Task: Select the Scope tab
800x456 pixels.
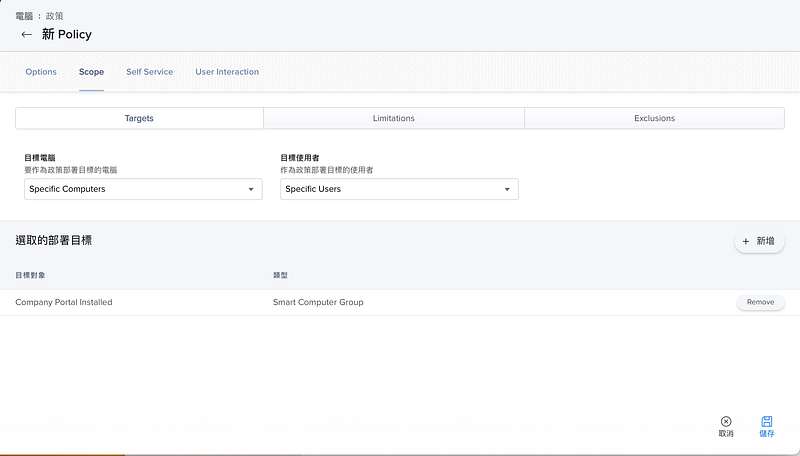Action: 91,72
